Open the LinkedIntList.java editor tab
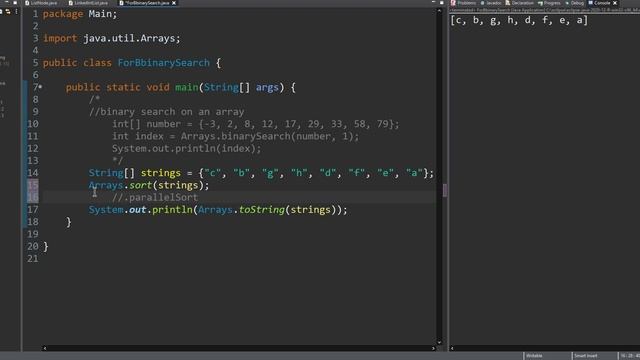 click(88, 3)
